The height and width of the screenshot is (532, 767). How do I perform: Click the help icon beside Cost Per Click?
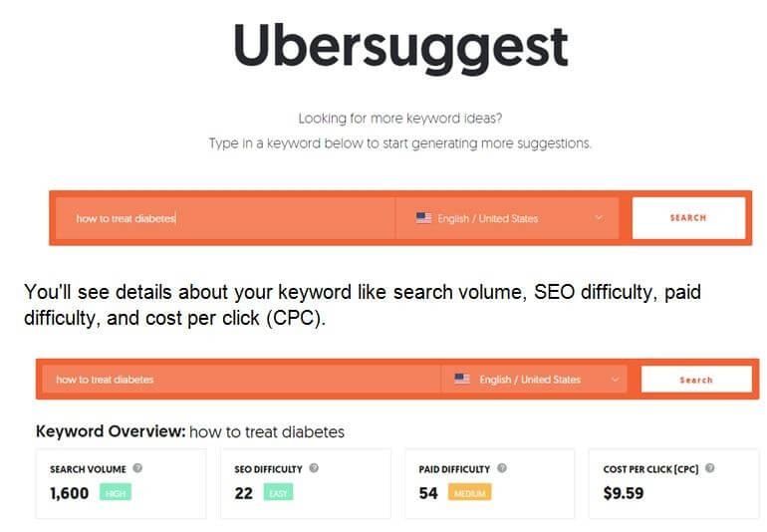(x=710, y=468)
